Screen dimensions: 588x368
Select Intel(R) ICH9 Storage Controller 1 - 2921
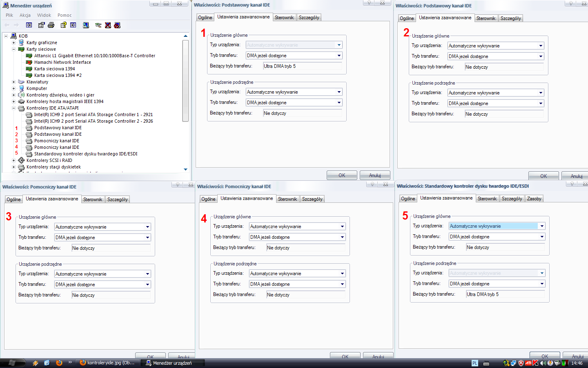click(x=94, y=114)
